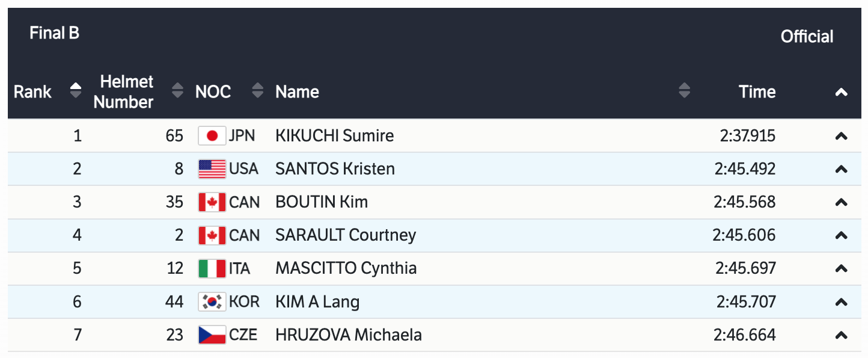
Task: Click the Italy flag icon
Action: coord(212,268)
